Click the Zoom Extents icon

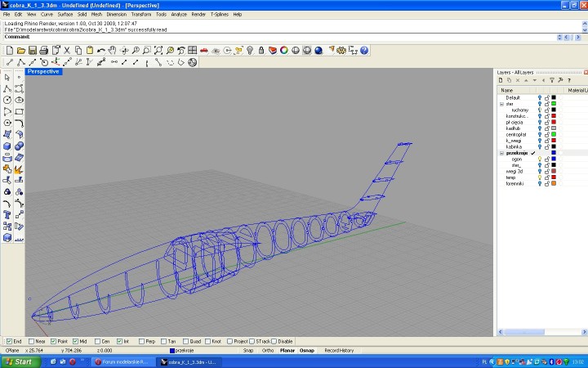158,51
